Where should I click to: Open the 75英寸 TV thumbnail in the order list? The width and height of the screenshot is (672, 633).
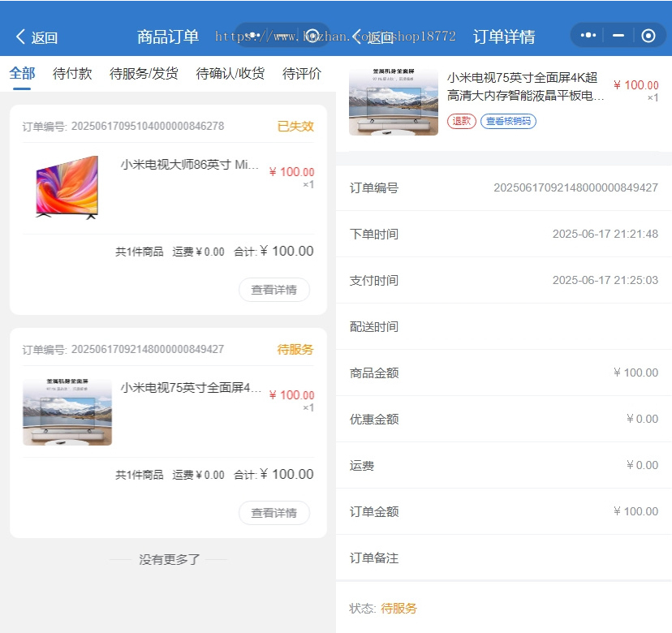pos(67,412)
